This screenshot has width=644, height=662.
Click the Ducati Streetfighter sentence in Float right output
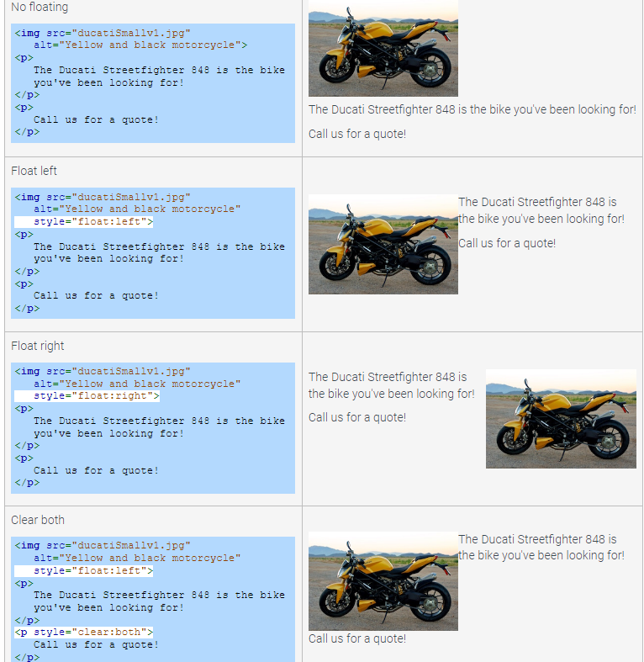point(391,385)
